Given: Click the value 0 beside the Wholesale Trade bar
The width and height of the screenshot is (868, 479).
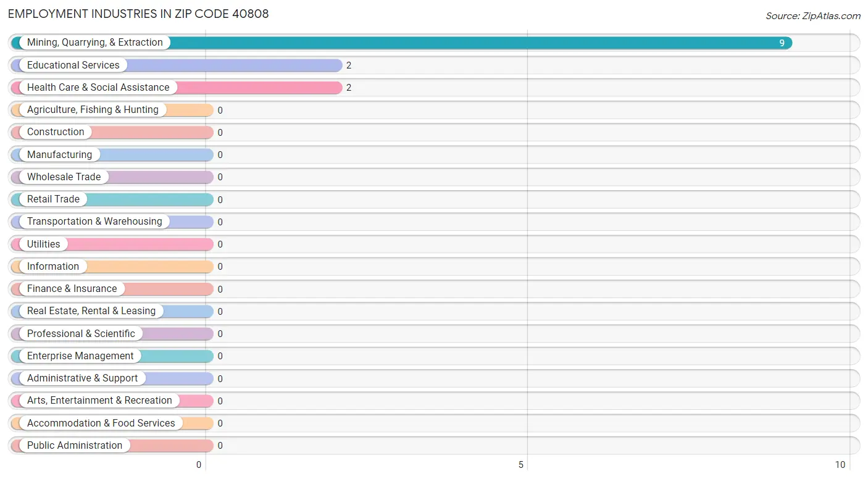Looking at the screenshot, I should coord(220,177).
